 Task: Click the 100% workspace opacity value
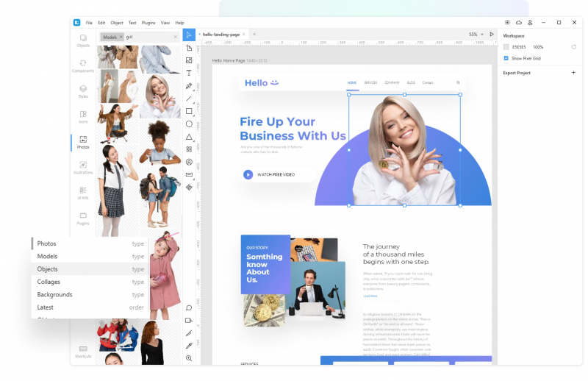538,47
